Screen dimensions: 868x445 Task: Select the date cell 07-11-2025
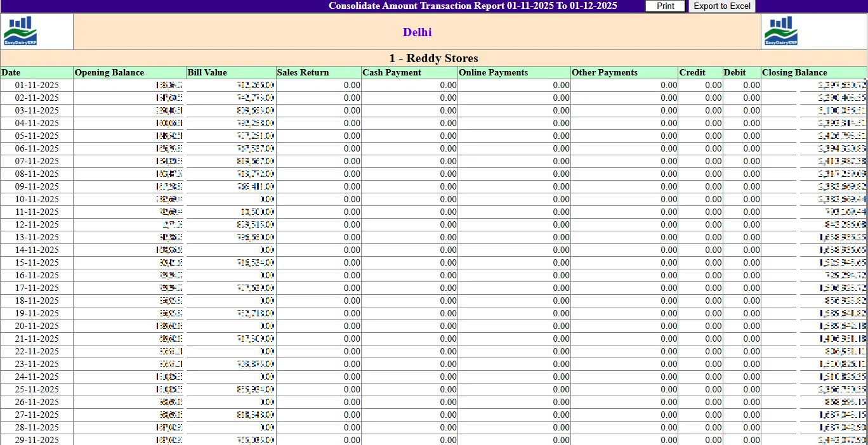(37, 161)
